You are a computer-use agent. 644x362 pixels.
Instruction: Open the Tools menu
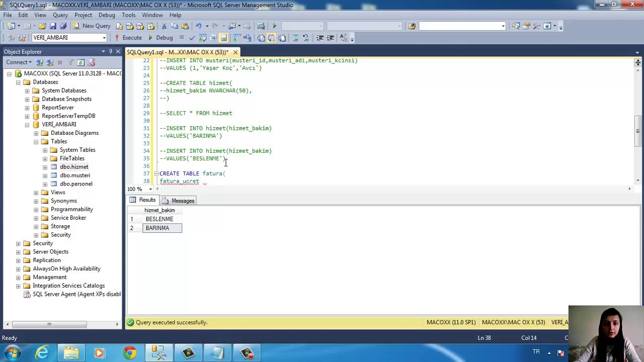pos(128,15)
